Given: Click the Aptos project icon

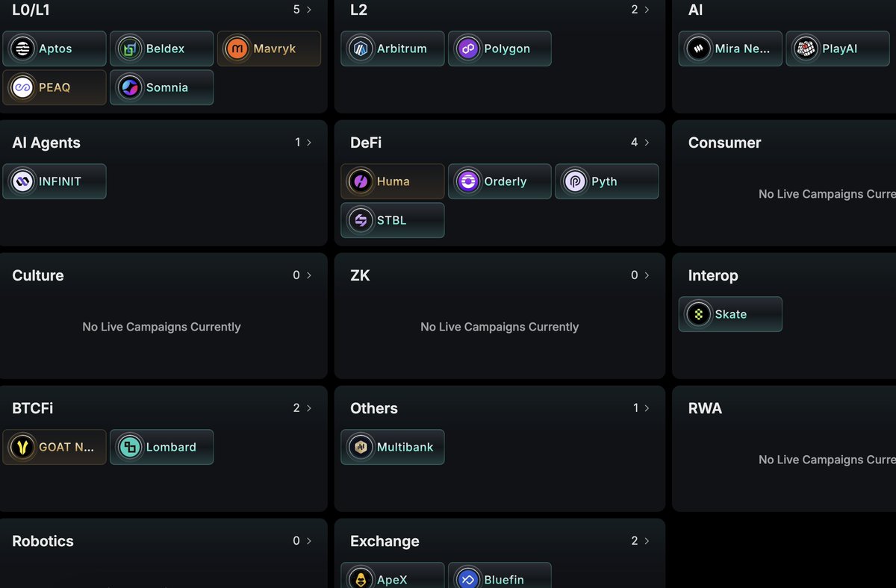Looking at the screenshot, I should pyautogui.click(x=22, y=49).
